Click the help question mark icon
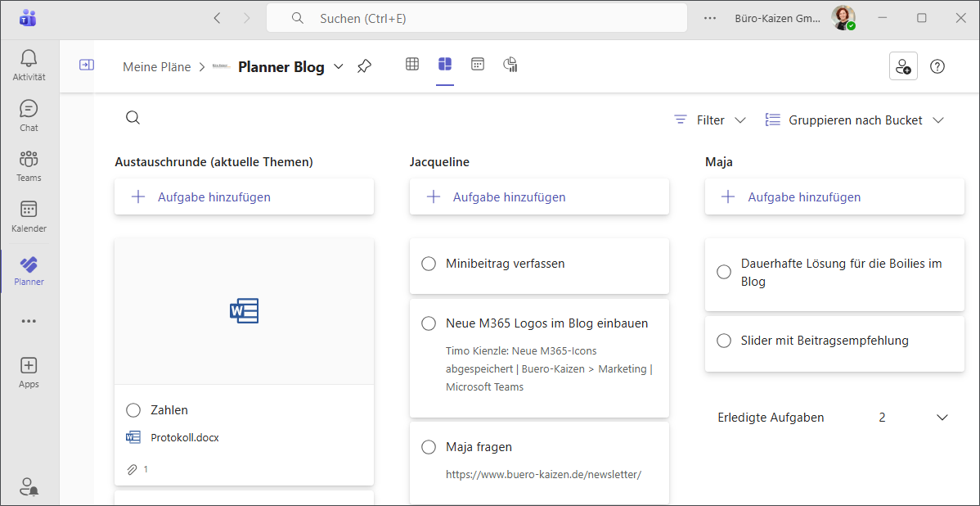This screenshot has width=980, height=506. (937, 67)
